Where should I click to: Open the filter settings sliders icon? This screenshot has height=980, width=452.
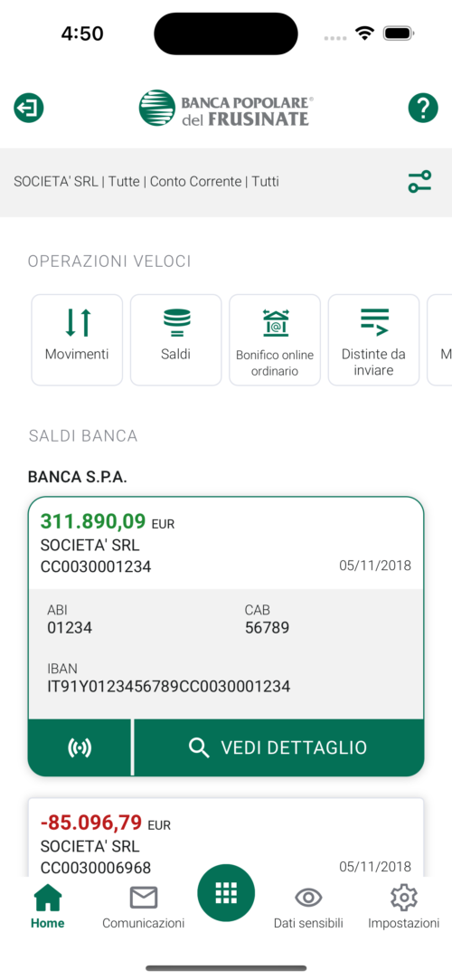419,182
